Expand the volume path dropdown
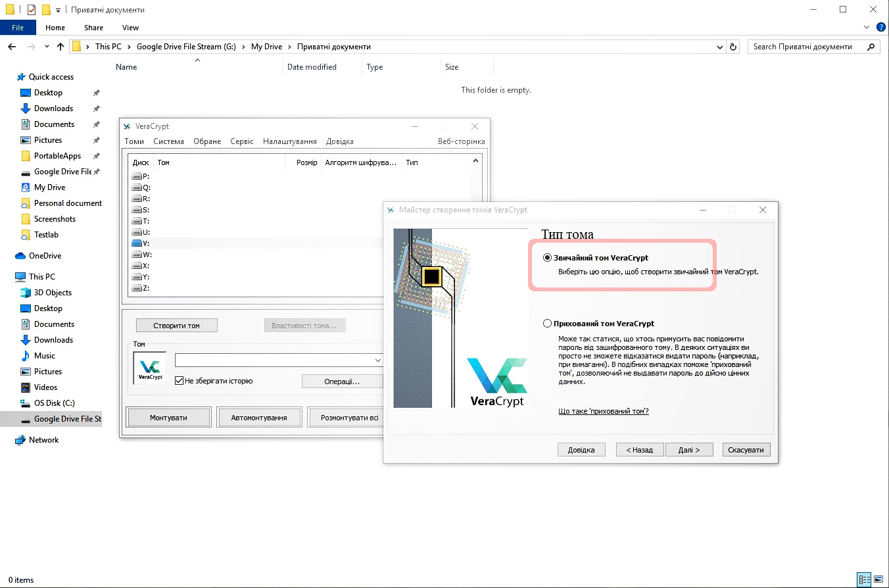This screenshot has height=588, width=889. [x=378, y=360]
